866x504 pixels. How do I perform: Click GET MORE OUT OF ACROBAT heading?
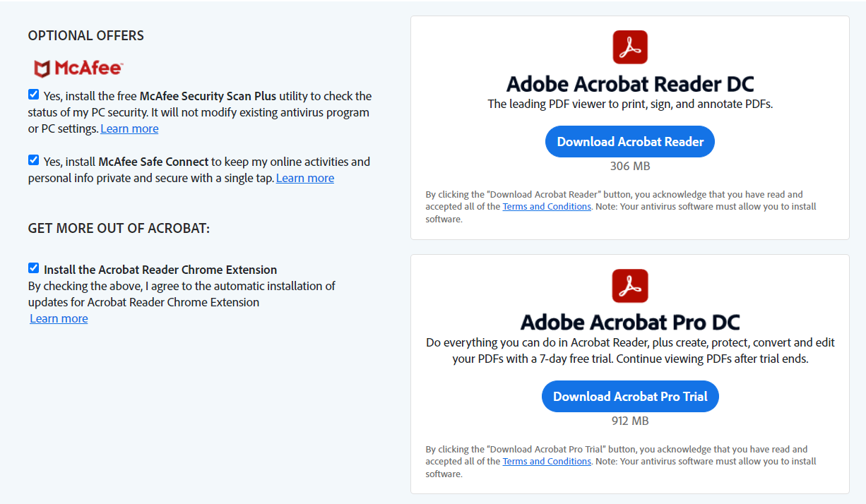pyautogui.click(x=119, y=229)
